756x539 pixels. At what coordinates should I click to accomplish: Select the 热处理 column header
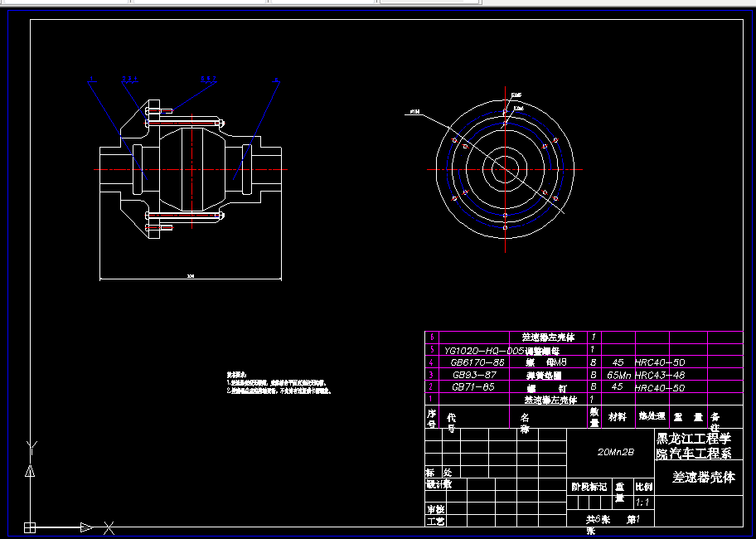(652, 415)
